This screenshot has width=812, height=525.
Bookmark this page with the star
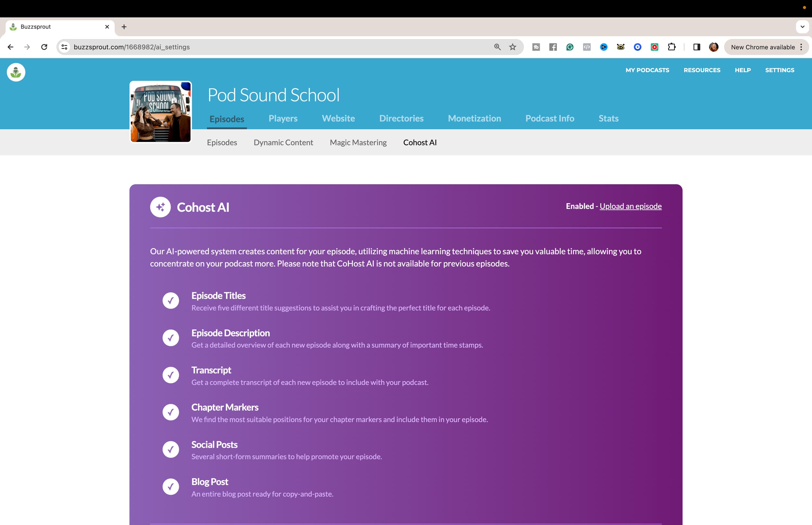point(513,47)
